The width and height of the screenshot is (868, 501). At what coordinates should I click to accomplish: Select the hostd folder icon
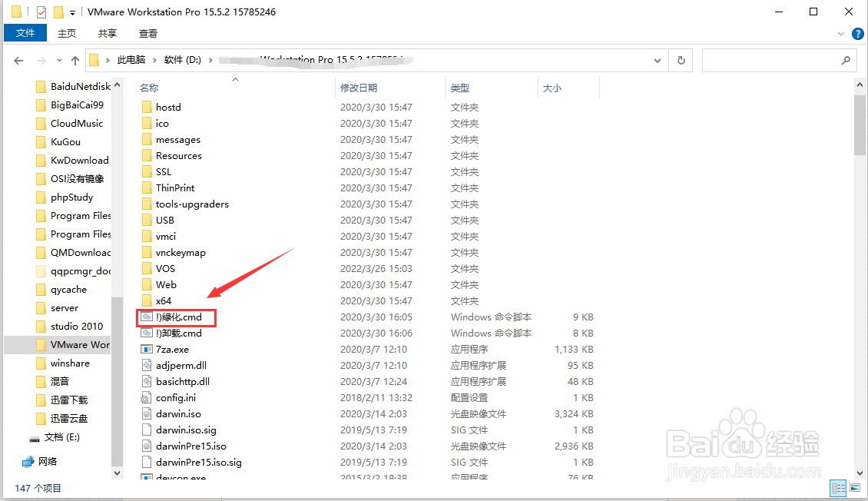tap(147, 107)
